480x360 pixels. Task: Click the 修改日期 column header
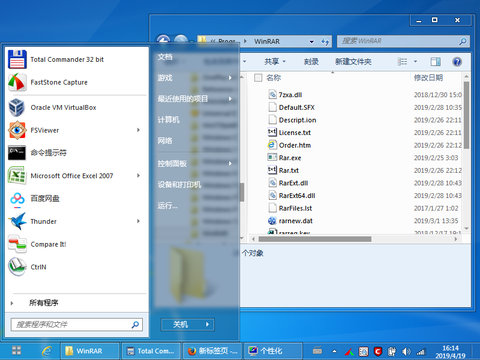[x=429, y=78]
